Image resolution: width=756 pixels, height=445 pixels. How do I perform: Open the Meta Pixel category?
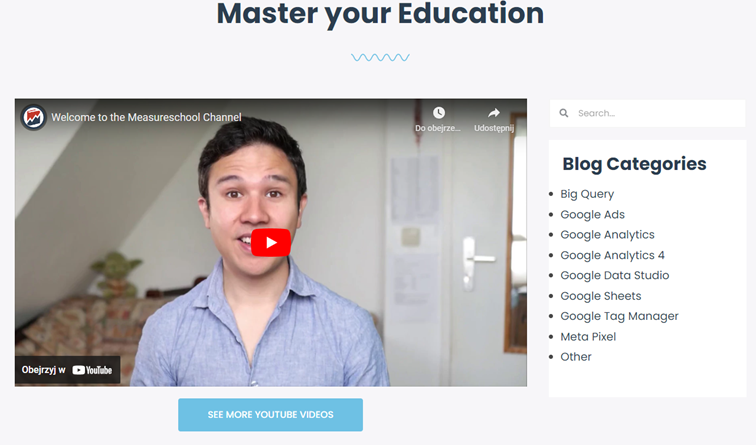(588, 337)
